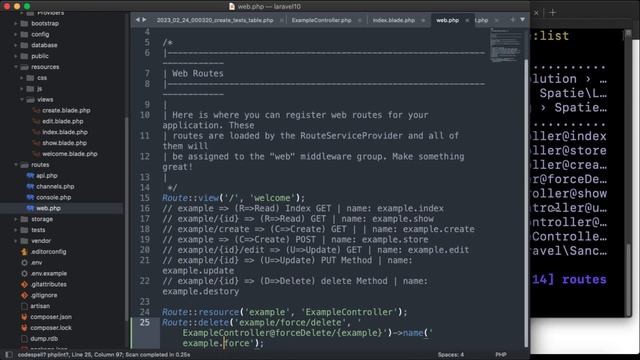Viewport: 640px width, 360px height.
Task: Select the web.php tab
Action: click(x=448, y=20)
